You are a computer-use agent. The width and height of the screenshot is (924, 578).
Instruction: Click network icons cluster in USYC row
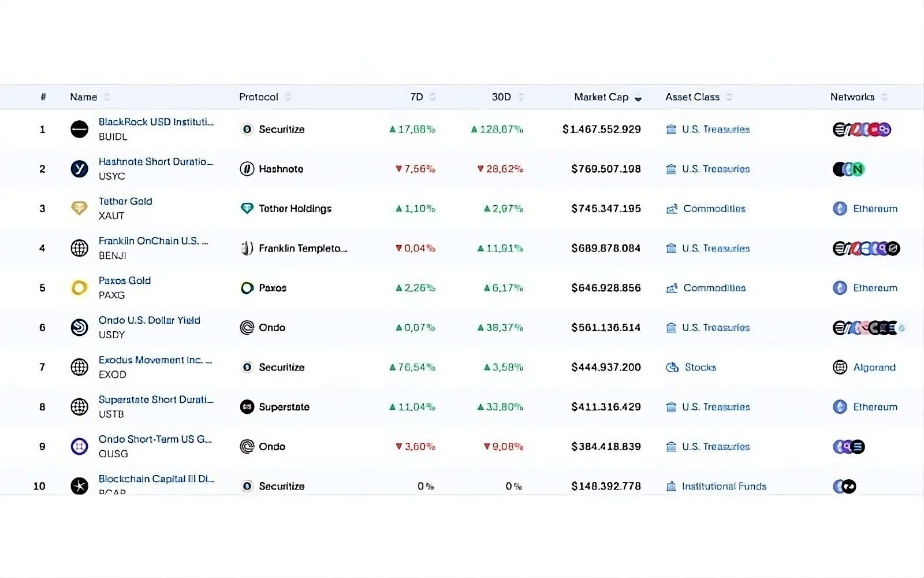pyautogui.click(x=849, y=169)
